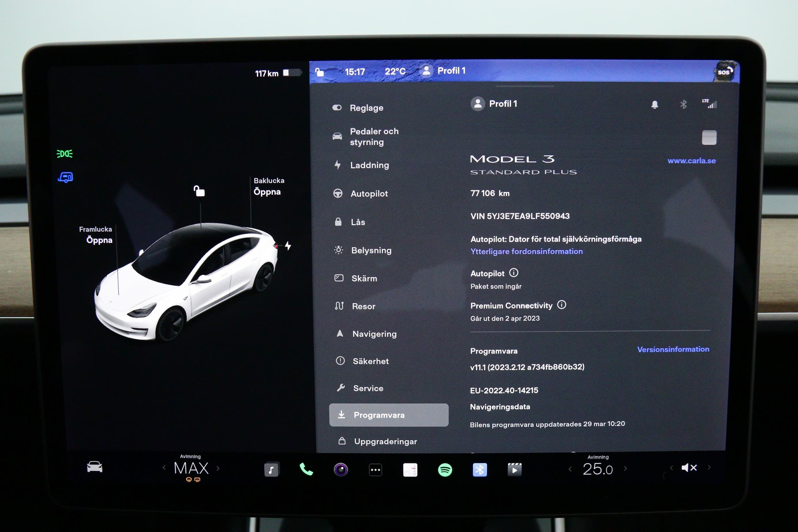Tap the 117 km range readout
The height and width of the screenshot is (532, 798).
pos(266,73)
